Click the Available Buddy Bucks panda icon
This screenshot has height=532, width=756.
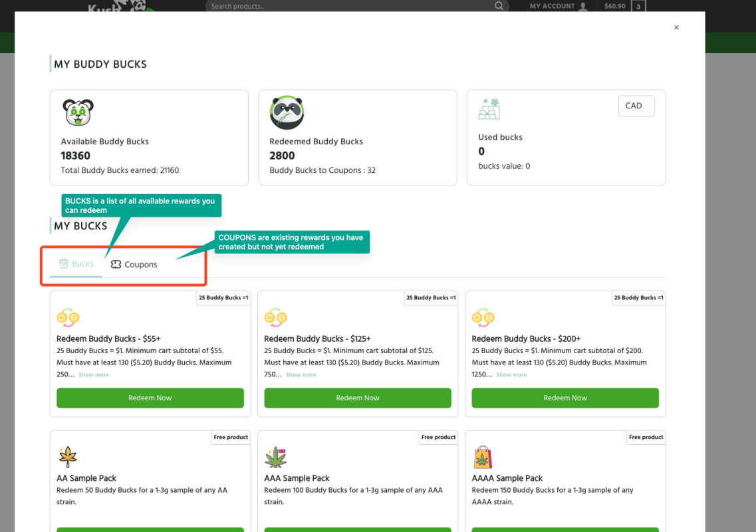coord(77,112)
